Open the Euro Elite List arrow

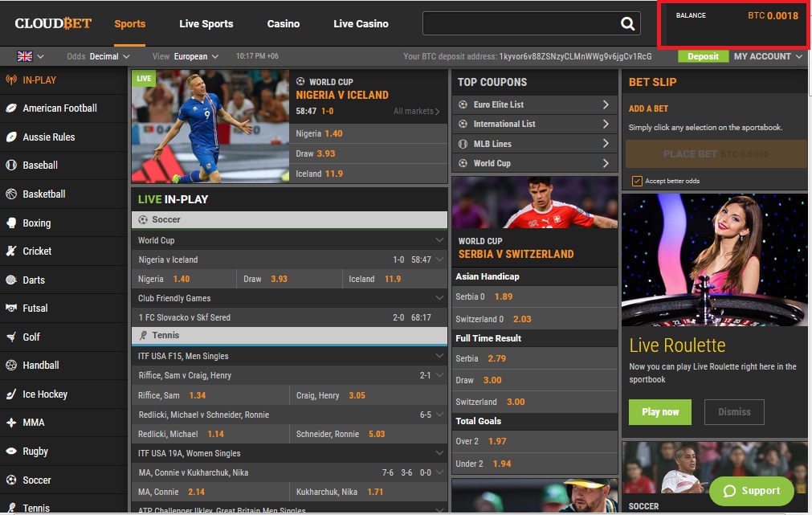606,104
